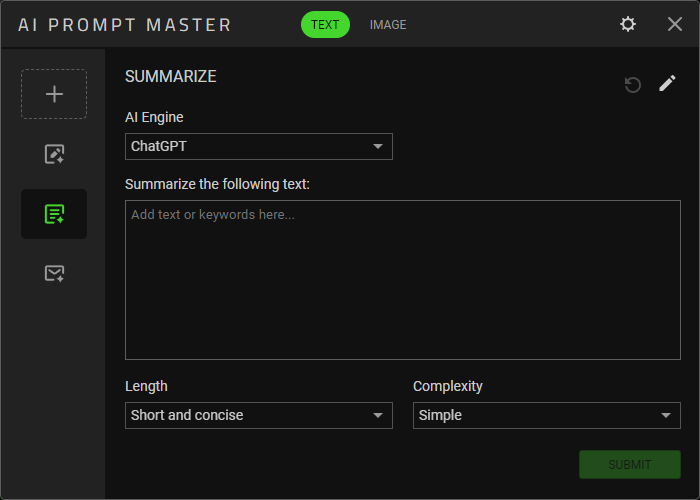Click inside the summarize text input area
This screenshot has width=700, height=500.
[403, 280]
